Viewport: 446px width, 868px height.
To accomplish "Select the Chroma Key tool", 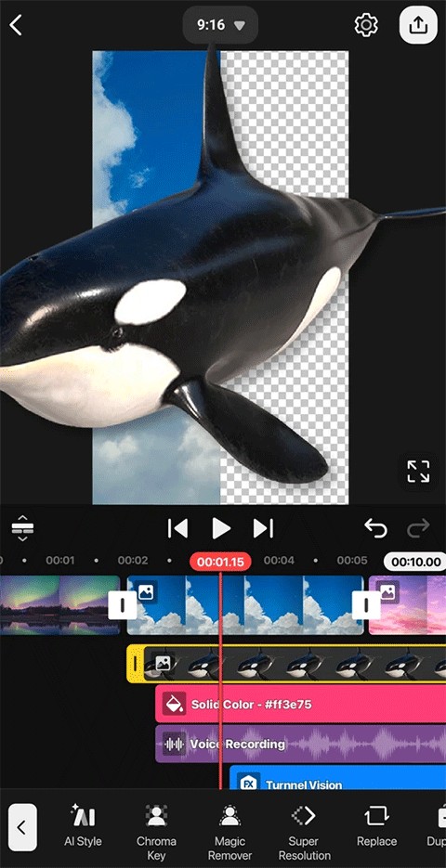I will [156, 832].
